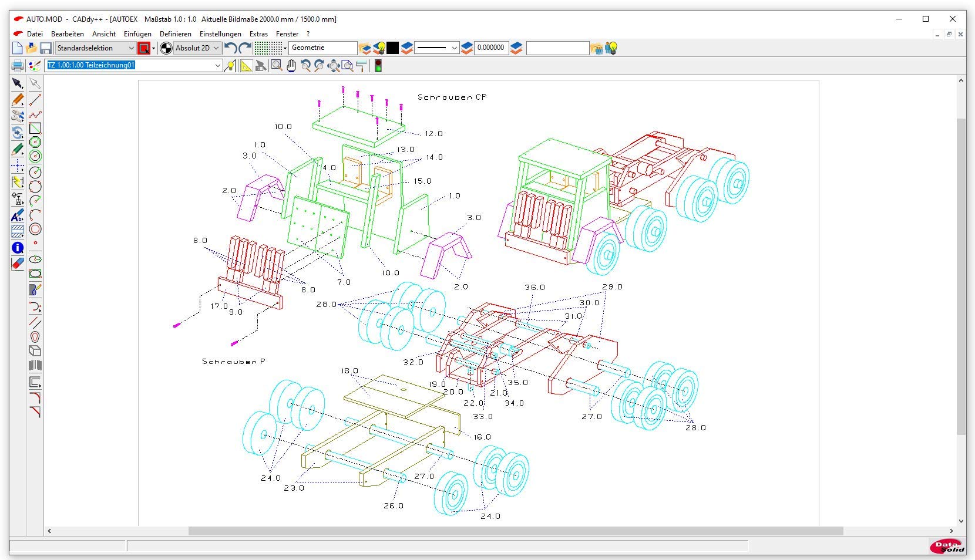
Task: Select the ellipse tool
Action: (x=35, y=259)
